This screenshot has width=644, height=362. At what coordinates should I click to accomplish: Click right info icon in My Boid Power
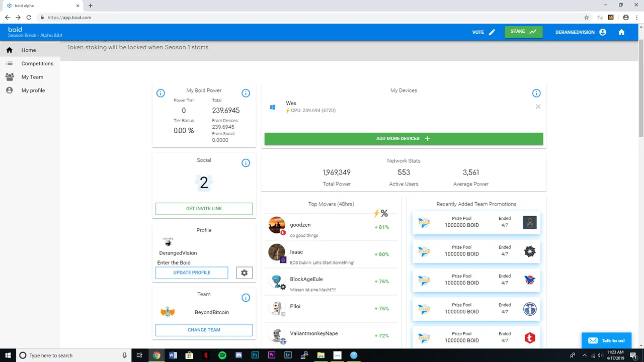[x=246, y=93]
